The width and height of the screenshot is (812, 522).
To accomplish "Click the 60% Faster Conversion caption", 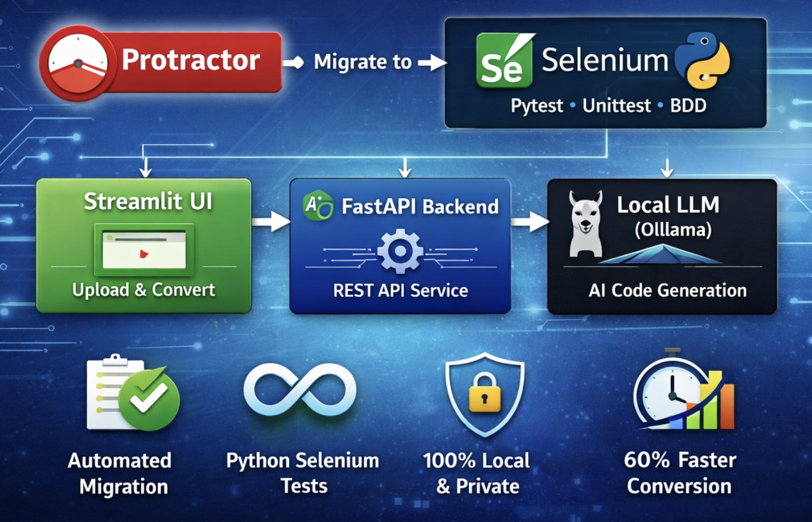I will pyautogui.click(x=680, y=473).
